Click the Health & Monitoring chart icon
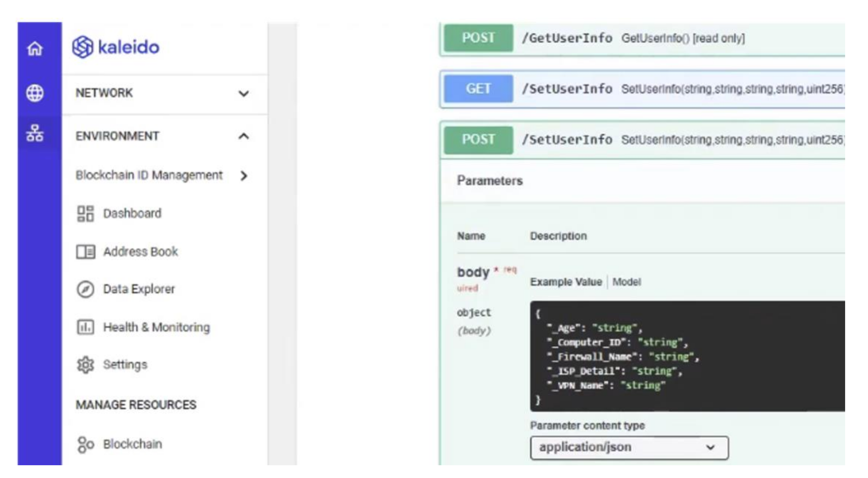868x478 pixels. pyautogui.click(x=85, y=327)
